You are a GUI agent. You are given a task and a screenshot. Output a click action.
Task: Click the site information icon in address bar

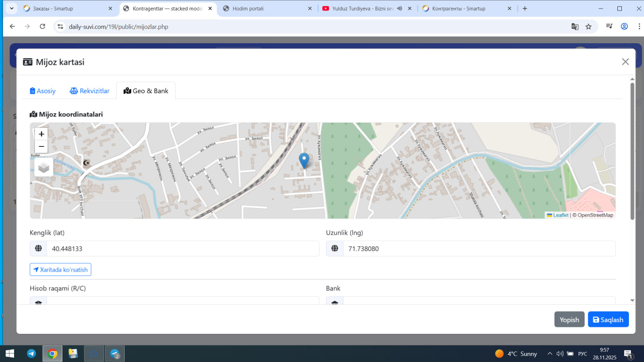[x=60, y=27]
